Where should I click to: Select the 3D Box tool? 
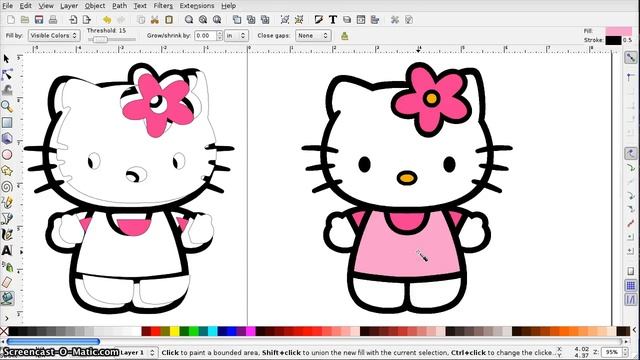coord(7,138)
